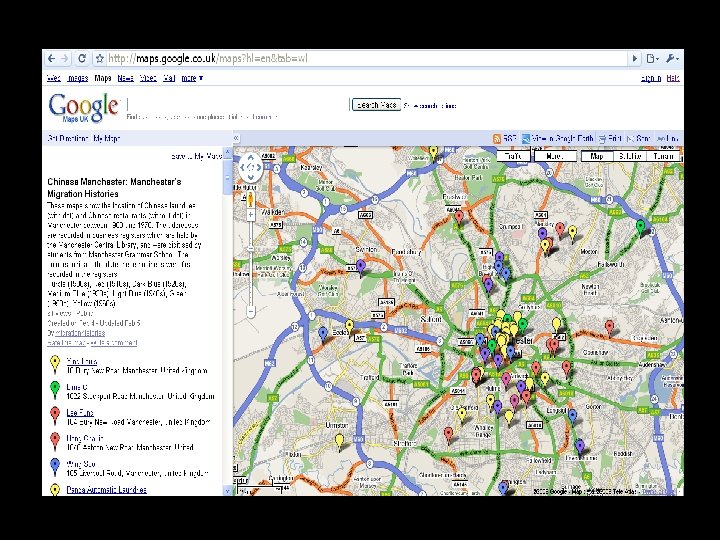Click the blue map marker beside Eccles

(323, 335)
